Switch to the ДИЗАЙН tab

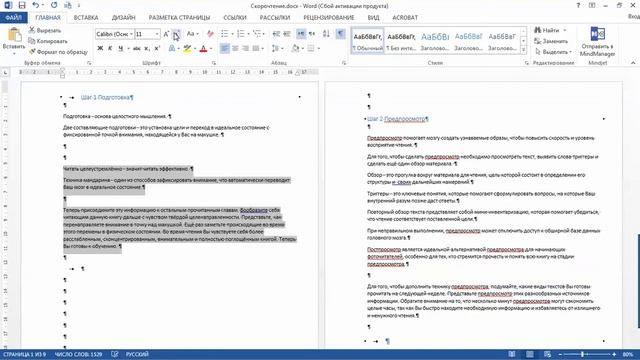[124, 18]
